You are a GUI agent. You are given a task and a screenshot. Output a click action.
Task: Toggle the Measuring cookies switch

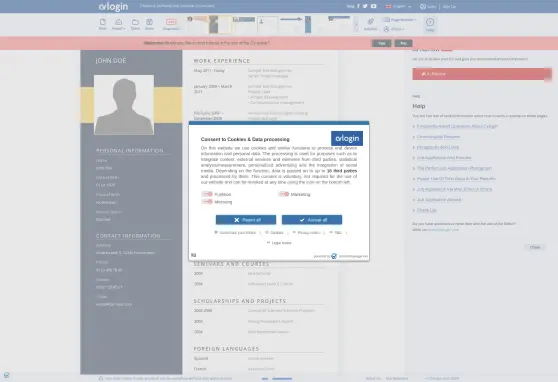[x=207, y=202]
